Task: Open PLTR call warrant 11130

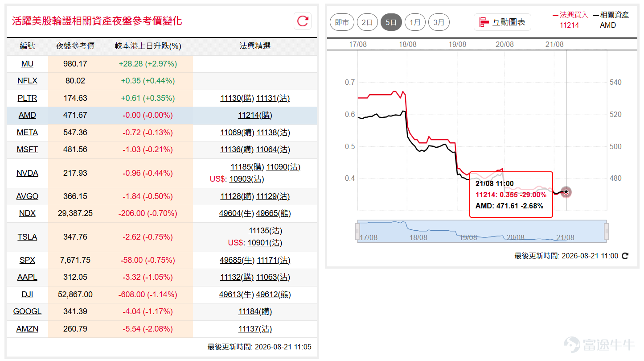Action: point(237,98)
